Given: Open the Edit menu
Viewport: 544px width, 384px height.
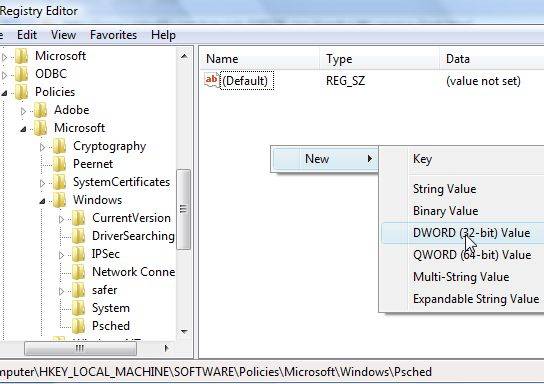Looking at the screenshot, I should (x=27, y=35).
